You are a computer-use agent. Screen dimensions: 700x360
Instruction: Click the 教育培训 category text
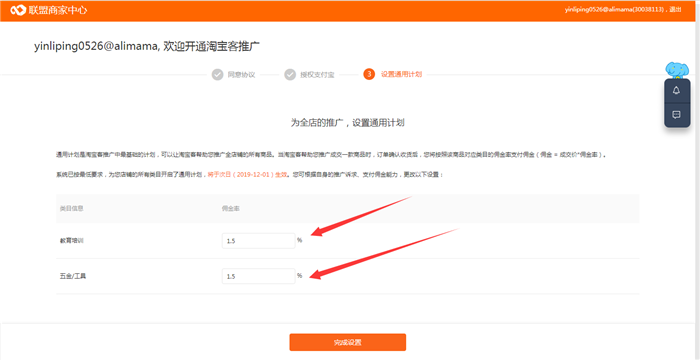pyautogui.click(x=72, y=241)
